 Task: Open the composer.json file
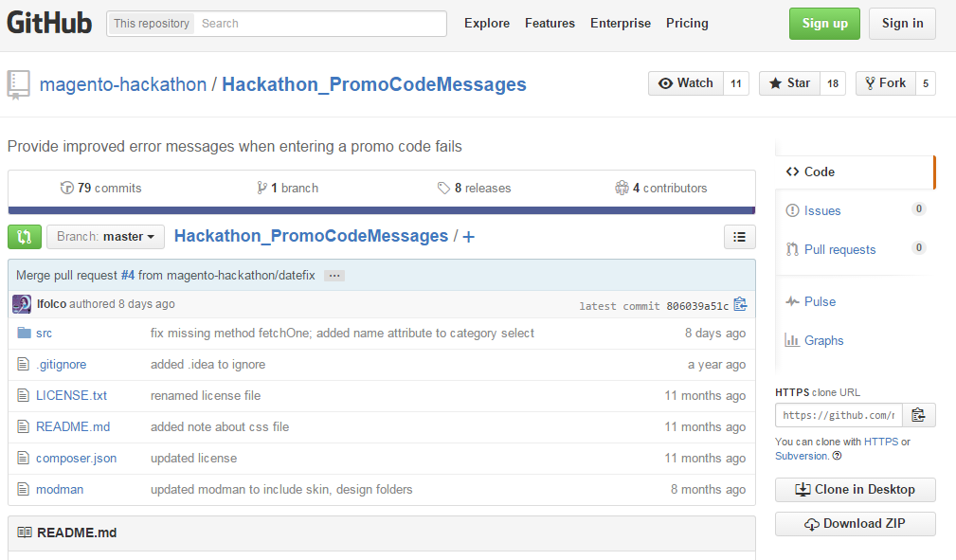point(76,458)
